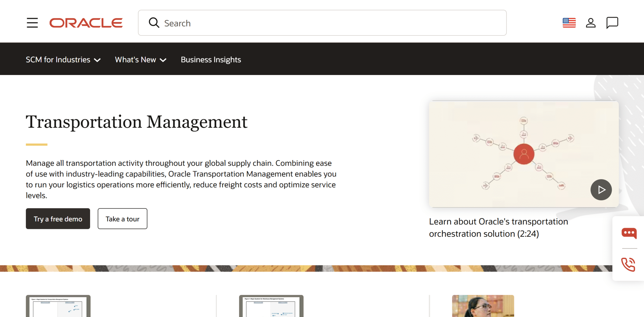Image resolution: width=644 pixels, height=317 pixels.
Task: Click the red phone call icon
Action: (628, 264)
